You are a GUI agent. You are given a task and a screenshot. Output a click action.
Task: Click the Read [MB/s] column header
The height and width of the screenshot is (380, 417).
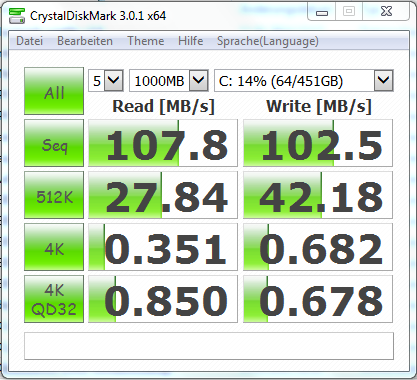coord(163,107)
